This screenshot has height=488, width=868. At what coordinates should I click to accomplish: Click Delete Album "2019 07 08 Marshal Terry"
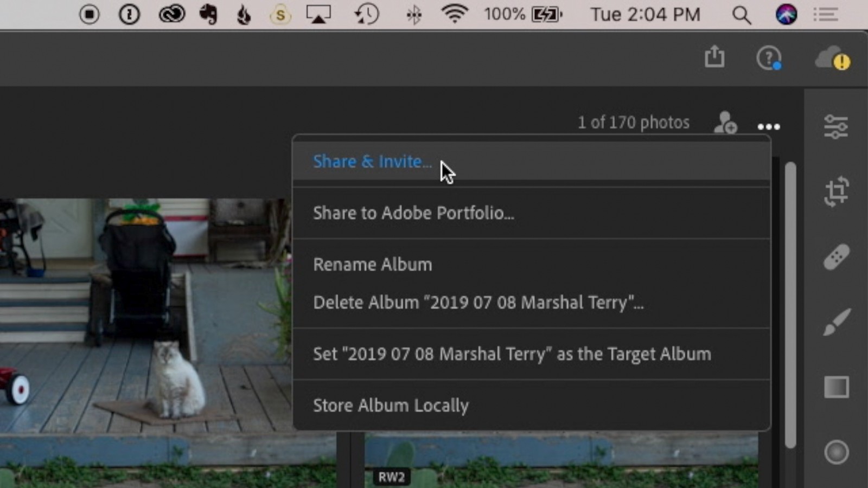coord(478,303)
